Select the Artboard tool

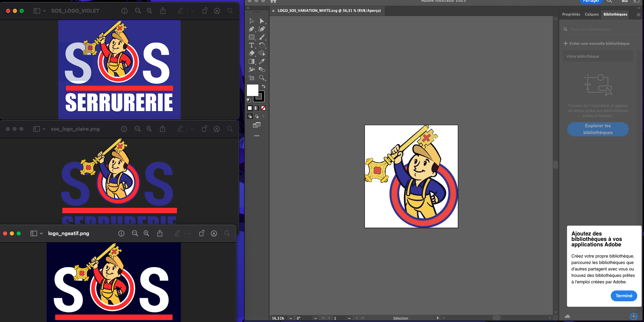(x=251, y=78)
